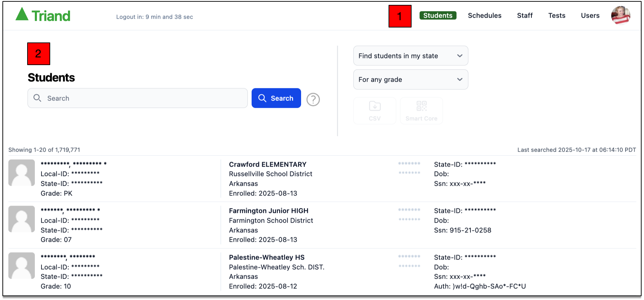Screen dimensions: 644x300
Task: Click Russellville School District text
Action: [x=270, y=174]
